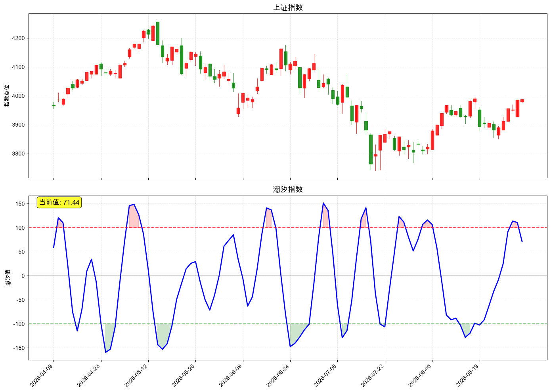The image size is (551, 392).
Task: Click the 4200 tick label on the index axis
Action: pyautogui.click(x=19, y=38)
